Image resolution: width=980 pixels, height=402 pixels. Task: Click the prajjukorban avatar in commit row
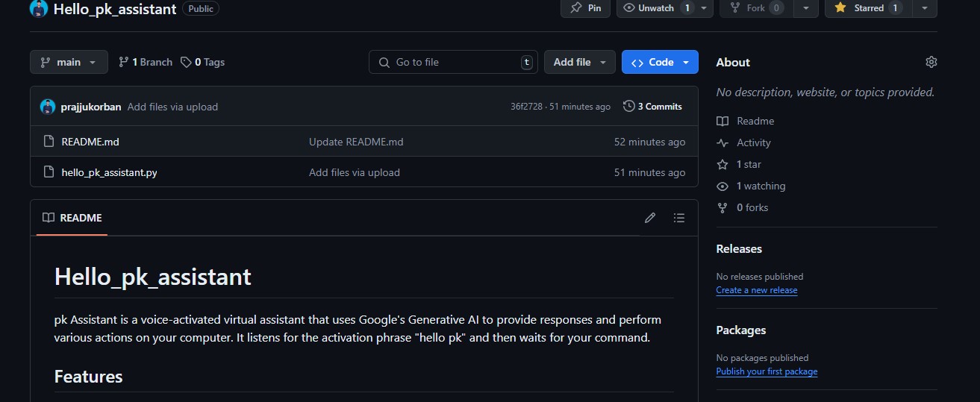tap(48, 107)
